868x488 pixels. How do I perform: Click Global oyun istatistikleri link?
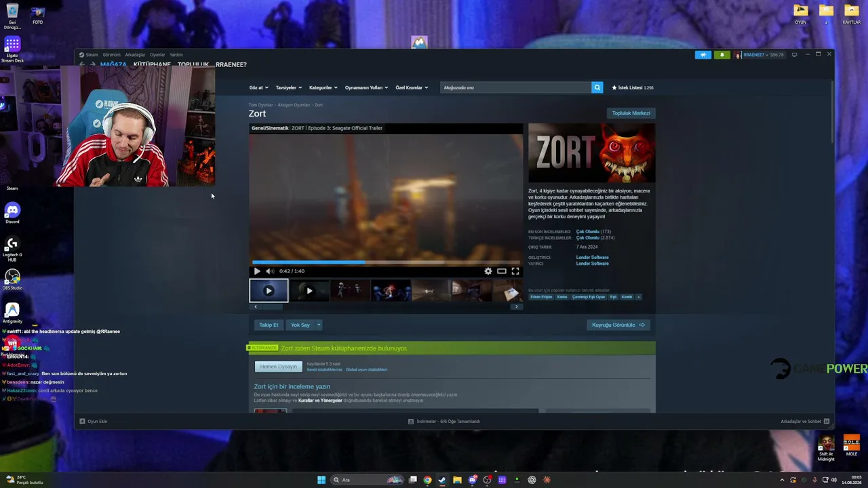[366, 370]
